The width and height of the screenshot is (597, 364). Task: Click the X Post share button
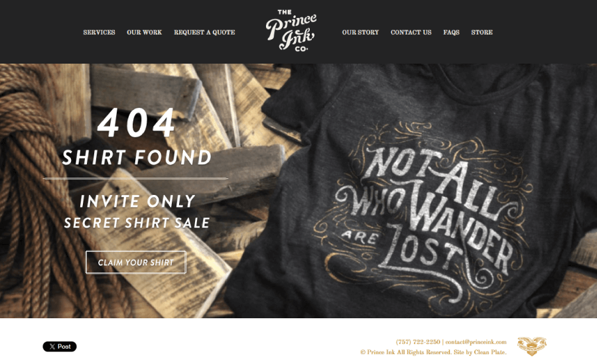point(60,347)
